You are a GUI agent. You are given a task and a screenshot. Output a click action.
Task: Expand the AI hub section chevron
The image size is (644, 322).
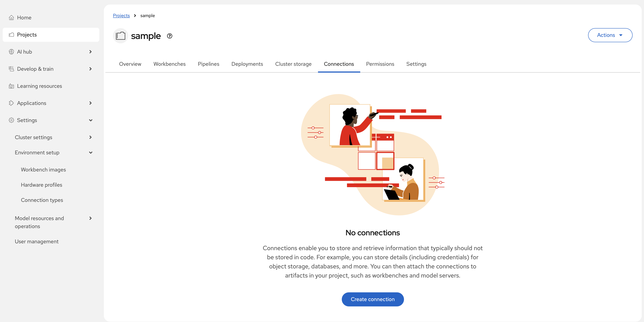click(91, 52)
